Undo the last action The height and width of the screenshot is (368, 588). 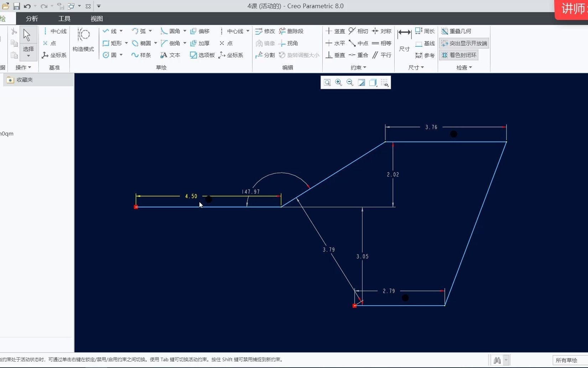coord(27,6)
